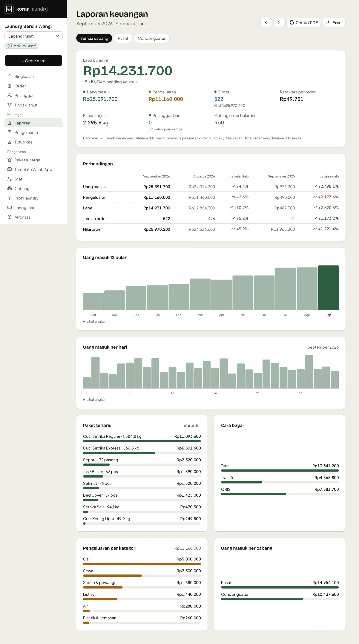
Task: Click the Uang masuk value Rp25.391.700
Action: tap(100, 99)
